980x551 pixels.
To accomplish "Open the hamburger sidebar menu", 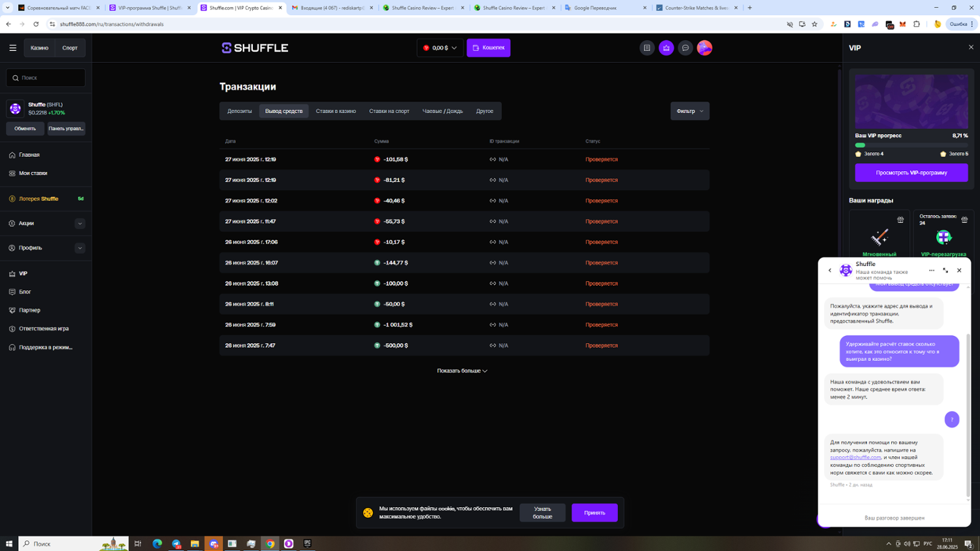I will pyautogui.click(x=12, y=48).
